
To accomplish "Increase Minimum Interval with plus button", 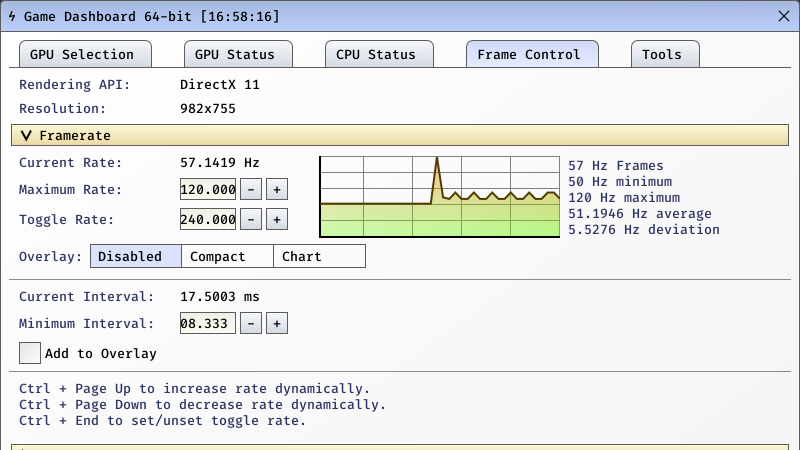I will click(x=276, y=323).
